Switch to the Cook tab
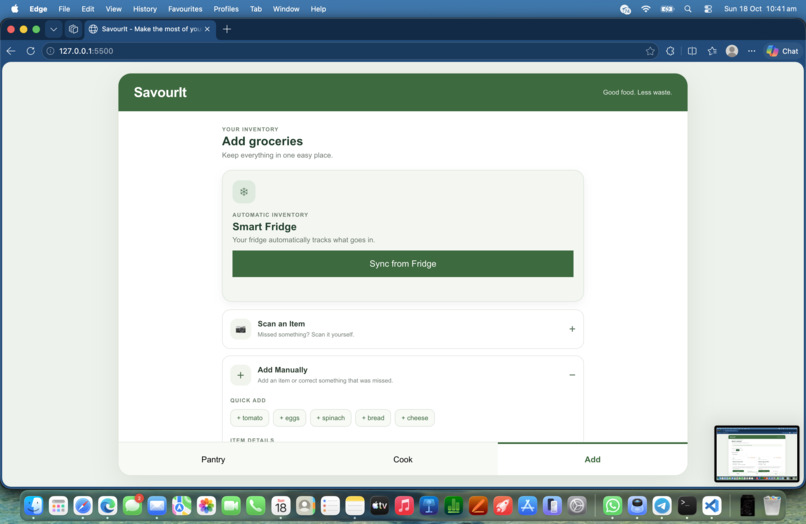Screen dimensions: 806x524 tap(402, 459)
